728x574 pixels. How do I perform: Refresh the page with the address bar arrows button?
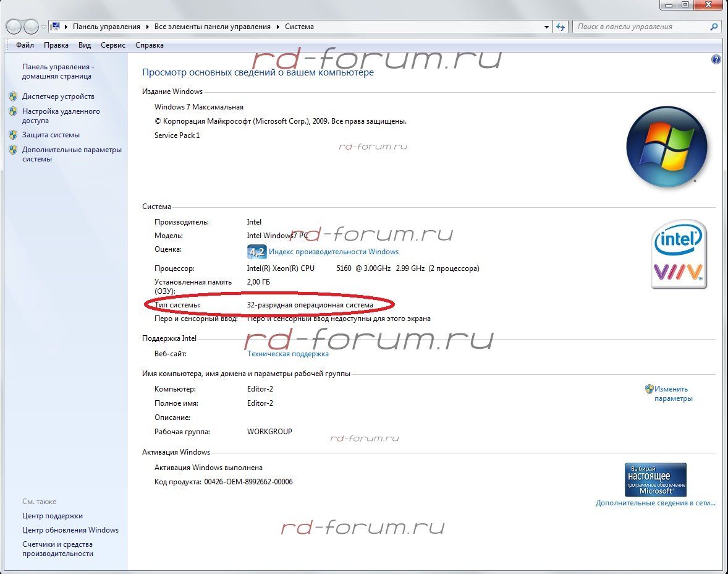561,27
